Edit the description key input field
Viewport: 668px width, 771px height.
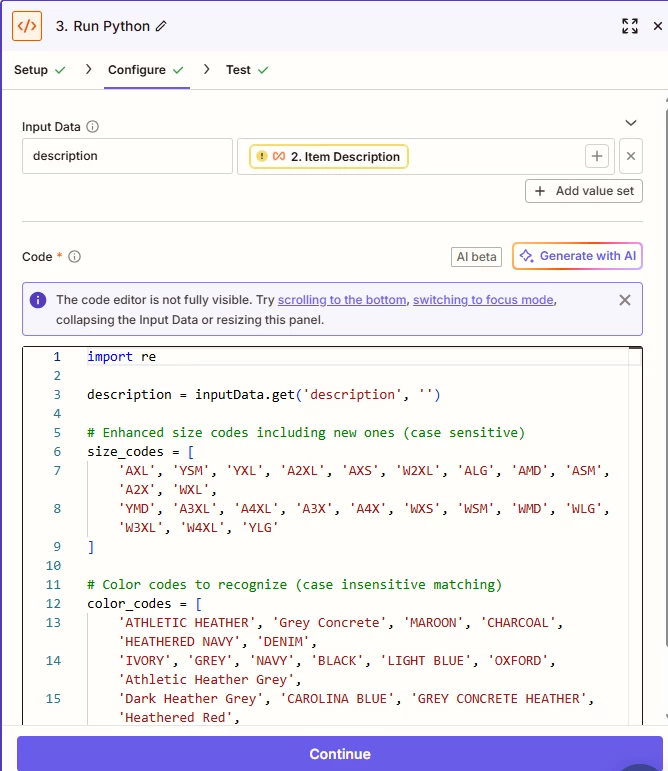127,156
